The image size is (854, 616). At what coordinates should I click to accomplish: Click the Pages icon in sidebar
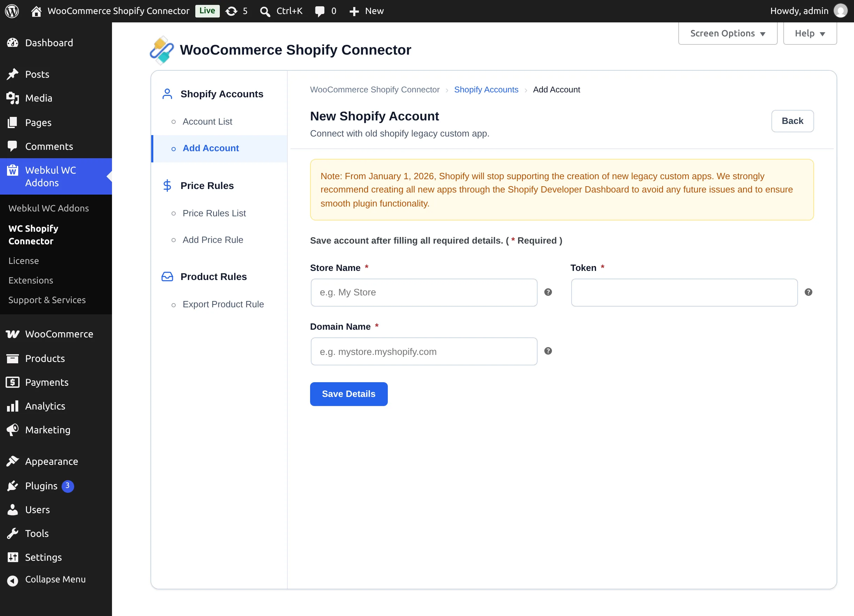(13, 122)
